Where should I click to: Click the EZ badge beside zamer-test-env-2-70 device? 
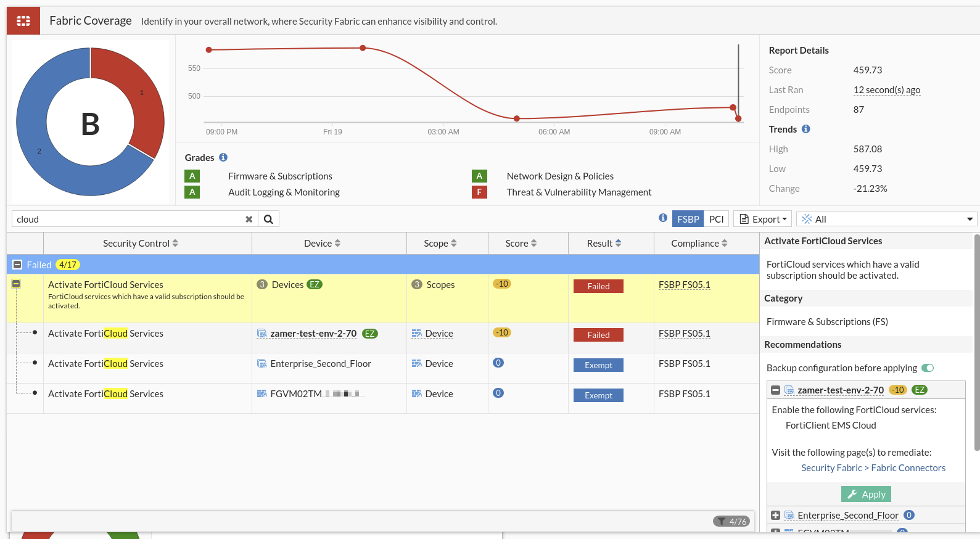[370, 334]
